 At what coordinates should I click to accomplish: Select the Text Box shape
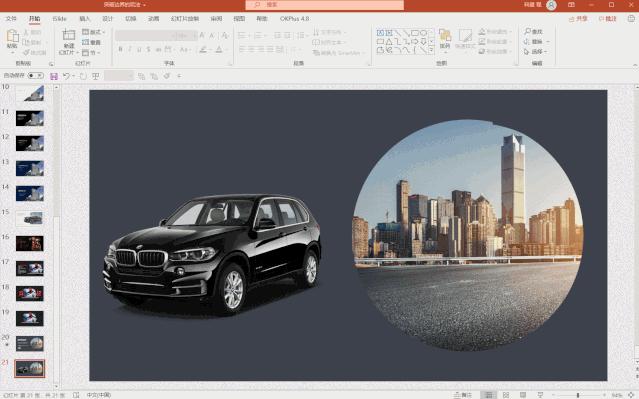pos(380,33)
